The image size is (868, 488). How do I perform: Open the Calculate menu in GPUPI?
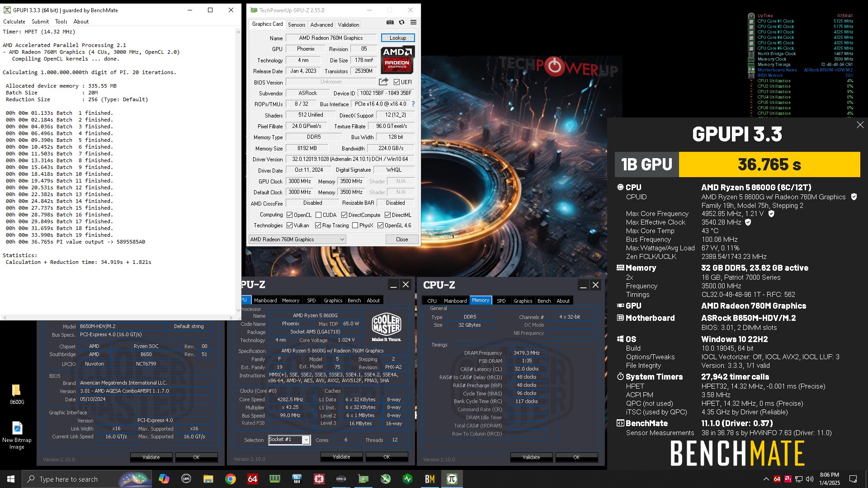[x=14, y=21]
